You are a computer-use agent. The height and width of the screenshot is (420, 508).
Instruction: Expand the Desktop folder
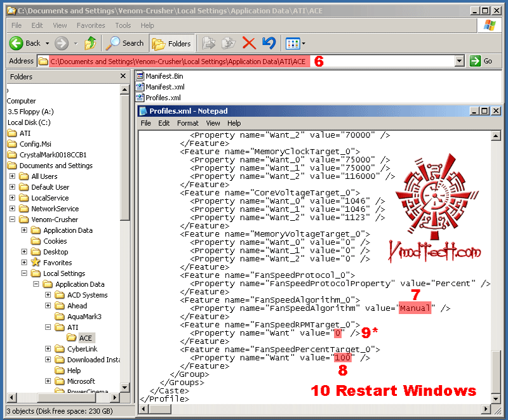click(24, 251)
